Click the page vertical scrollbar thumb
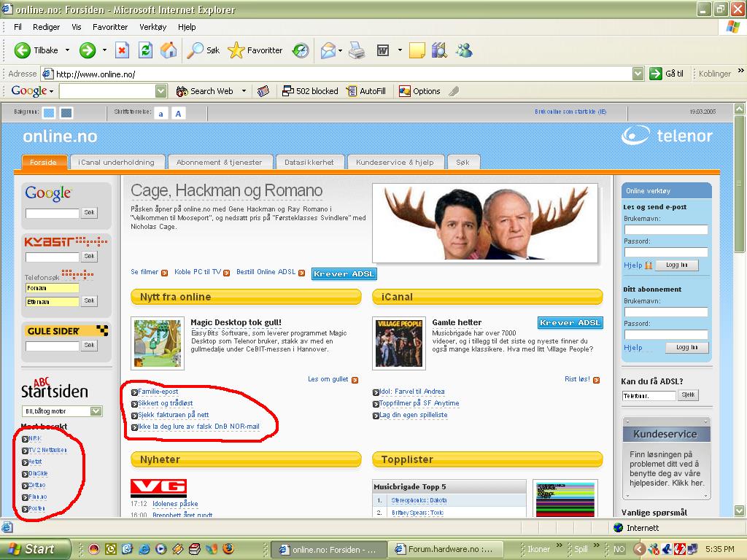The image size is (747, 560). 740,184
